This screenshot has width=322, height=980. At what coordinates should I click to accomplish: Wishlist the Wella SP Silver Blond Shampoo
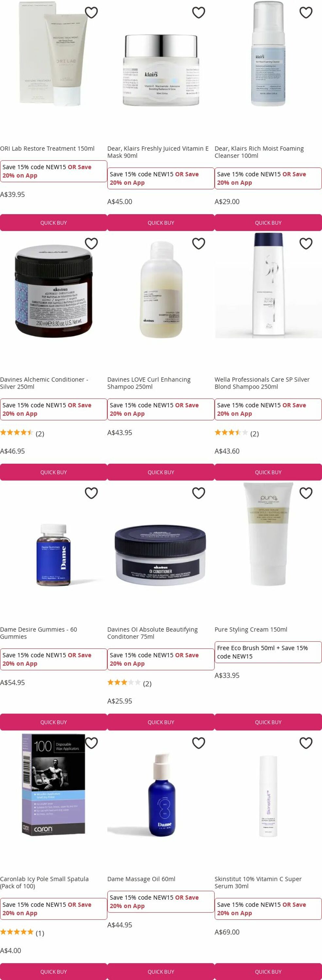(306, 243)
